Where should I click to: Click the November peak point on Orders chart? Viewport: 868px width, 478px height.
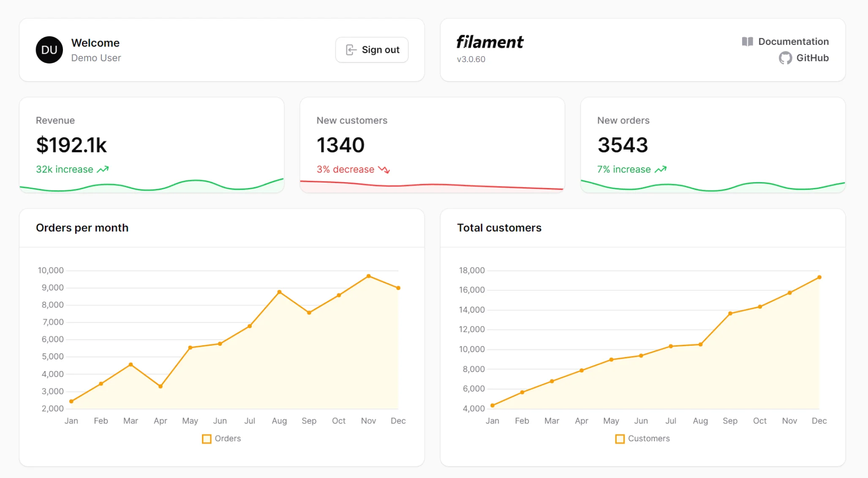click(x=368, y=276)
